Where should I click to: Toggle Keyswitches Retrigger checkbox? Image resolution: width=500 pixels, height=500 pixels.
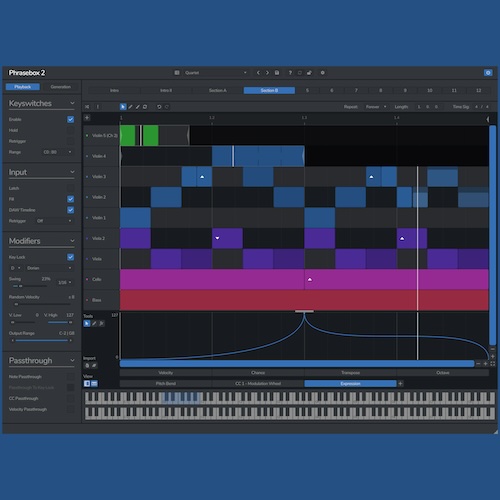coord(70,141)
